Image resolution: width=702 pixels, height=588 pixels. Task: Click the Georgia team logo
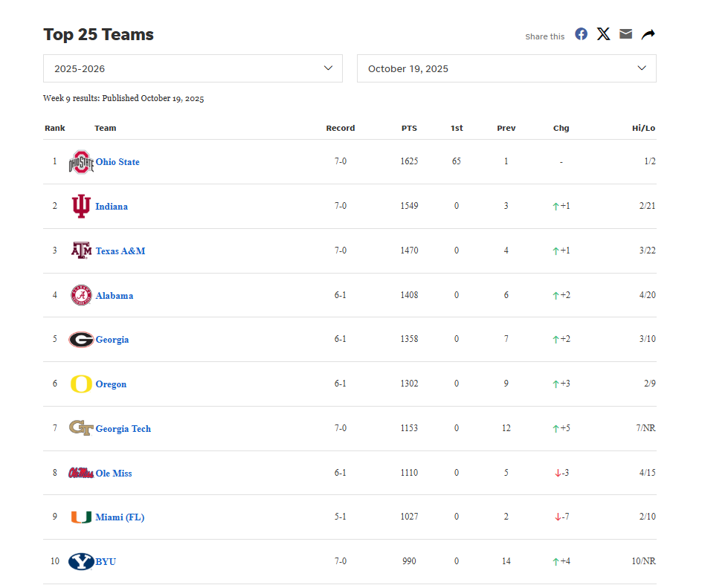point(81,340)
